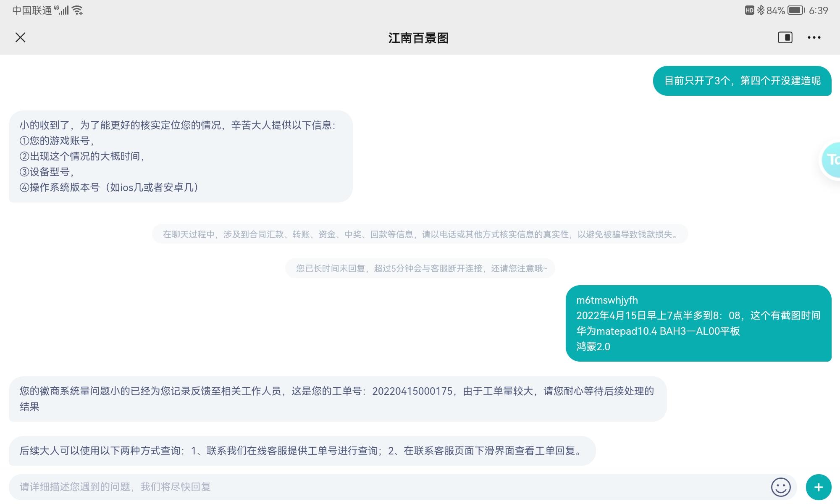Tap the Wi-Fi signal icon in status bar
Screen dimensions: 840x504
tap(78, 10)
